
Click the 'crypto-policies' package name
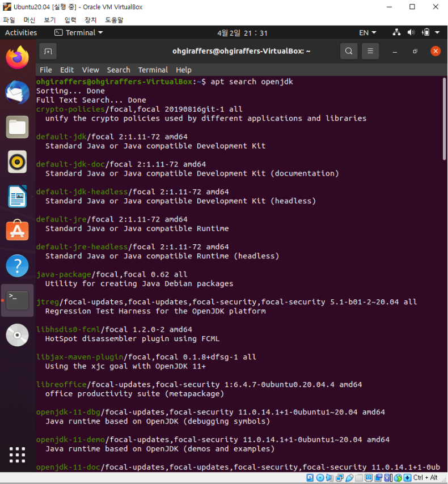coord(71,109)
